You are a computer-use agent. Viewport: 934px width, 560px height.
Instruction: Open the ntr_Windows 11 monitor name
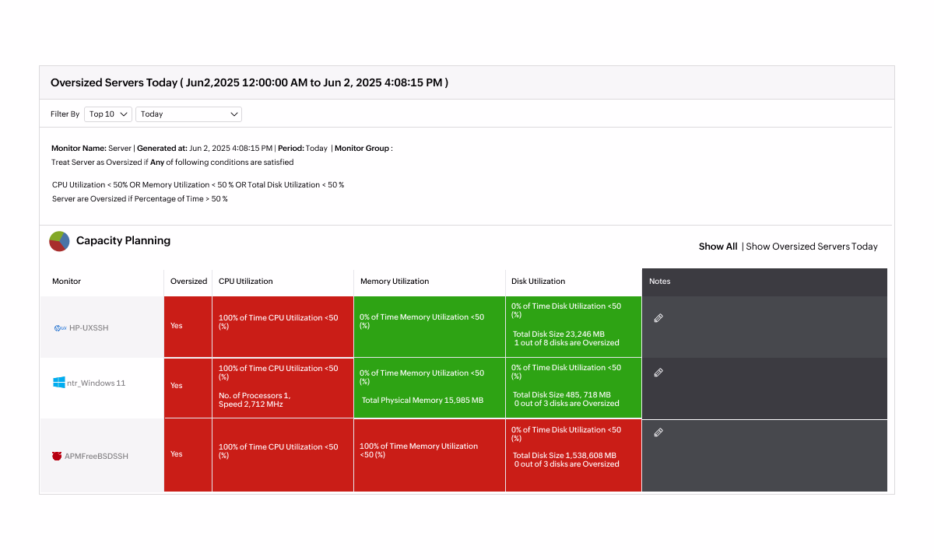point(96,383)
